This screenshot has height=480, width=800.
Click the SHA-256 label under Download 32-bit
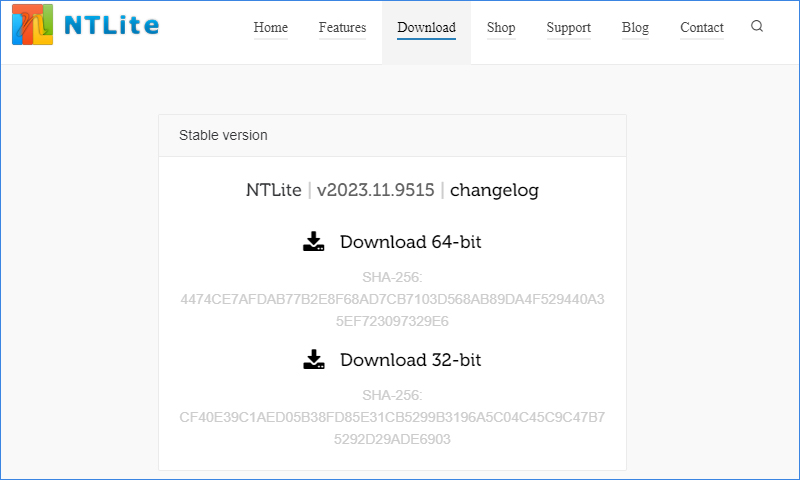(x=392, y=395)
